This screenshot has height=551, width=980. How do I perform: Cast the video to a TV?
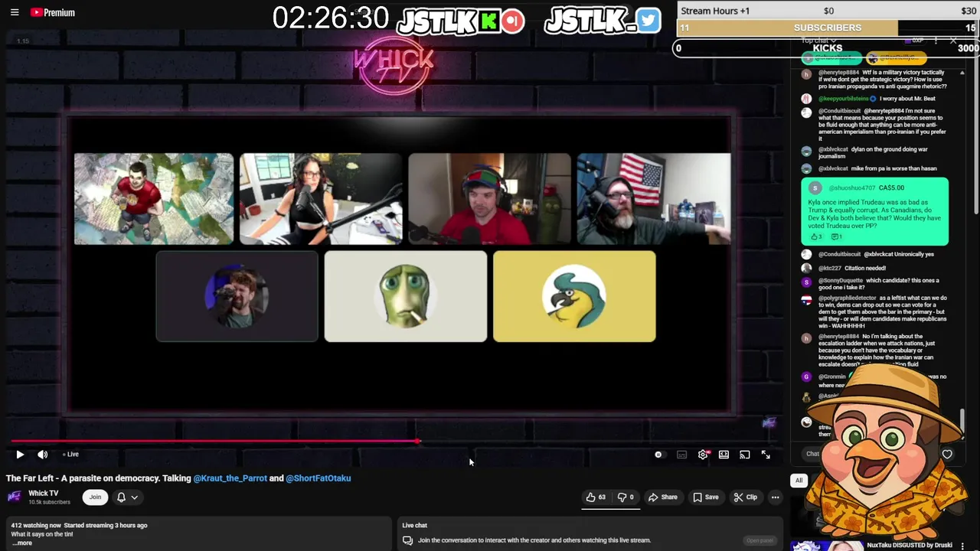(744, 455)
